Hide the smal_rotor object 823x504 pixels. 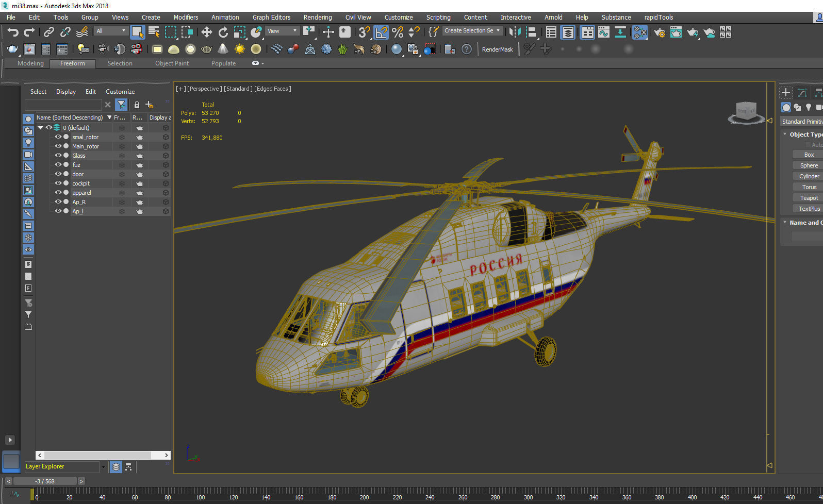[x=58, y=137]
